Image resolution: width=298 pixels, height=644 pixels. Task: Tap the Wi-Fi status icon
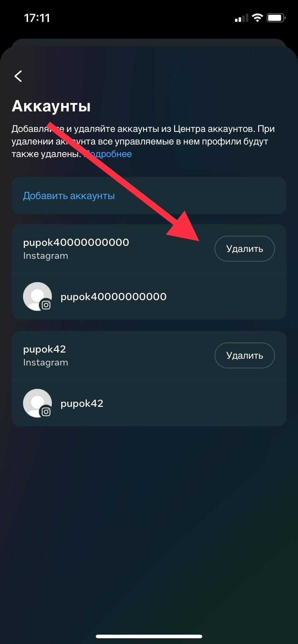257,18
